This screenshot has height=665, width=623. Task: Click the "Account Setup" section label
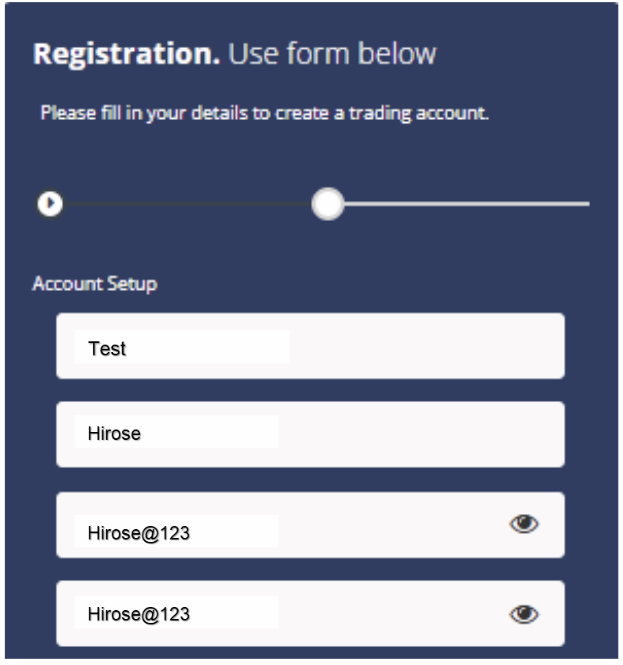94,284
